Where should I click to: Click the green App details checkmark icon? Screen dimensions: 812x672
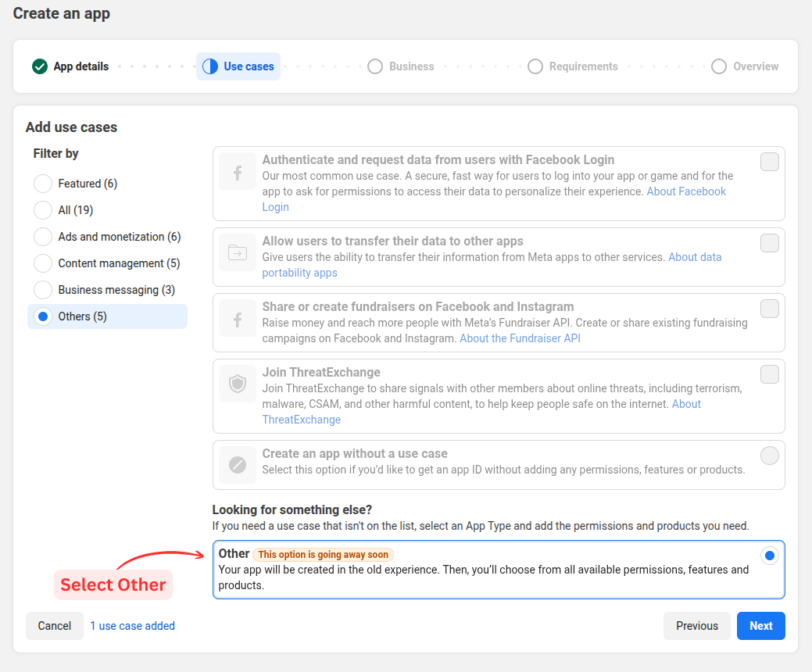(40, 66)
